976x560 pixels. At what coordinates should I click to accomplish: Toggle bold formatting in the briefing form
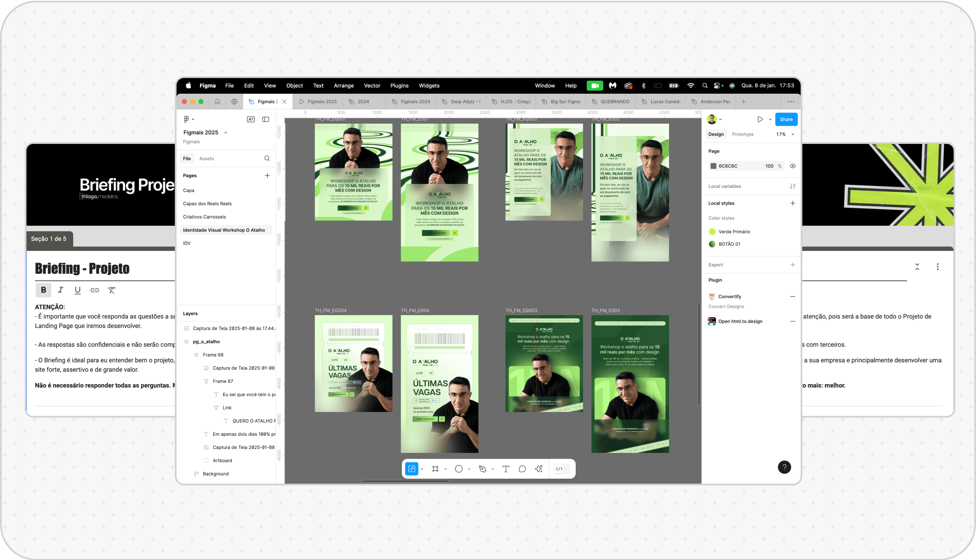coord(43,290)
